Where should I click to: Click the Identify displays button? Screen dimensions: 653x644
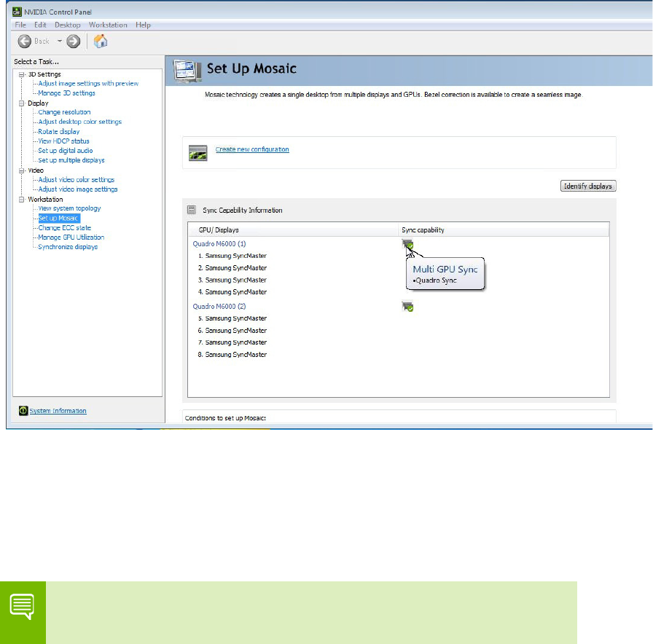coord(588,186)
